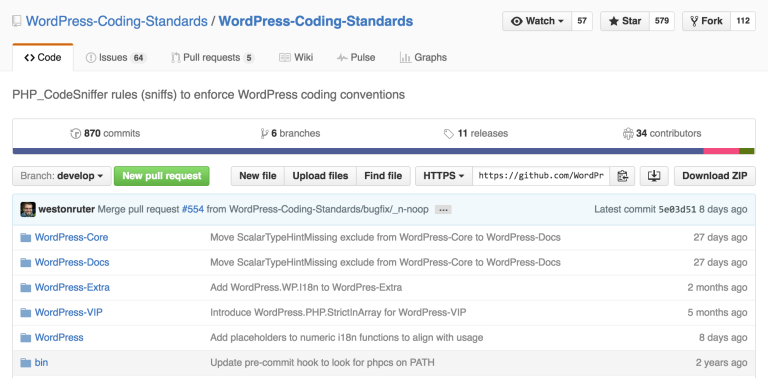Click the contributors people icon
The height and width of the screenshot is (378, 768).
[x=628, y=133]
